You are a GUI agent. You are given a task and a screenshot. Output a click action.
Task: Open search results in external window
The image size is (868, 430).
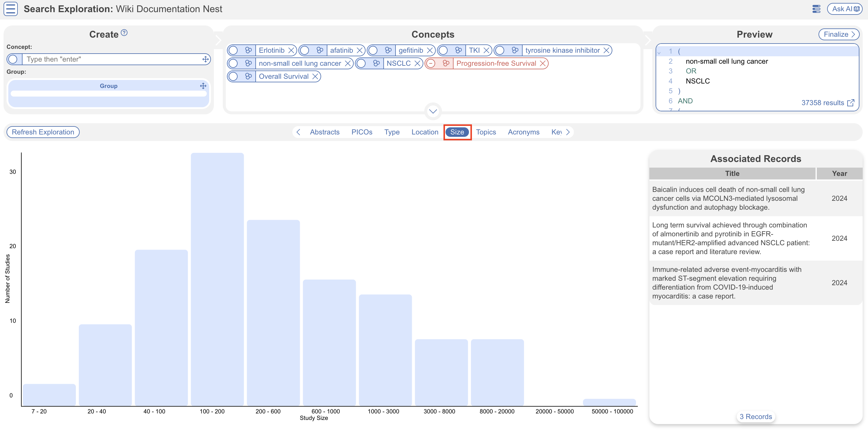click(851, 103)
